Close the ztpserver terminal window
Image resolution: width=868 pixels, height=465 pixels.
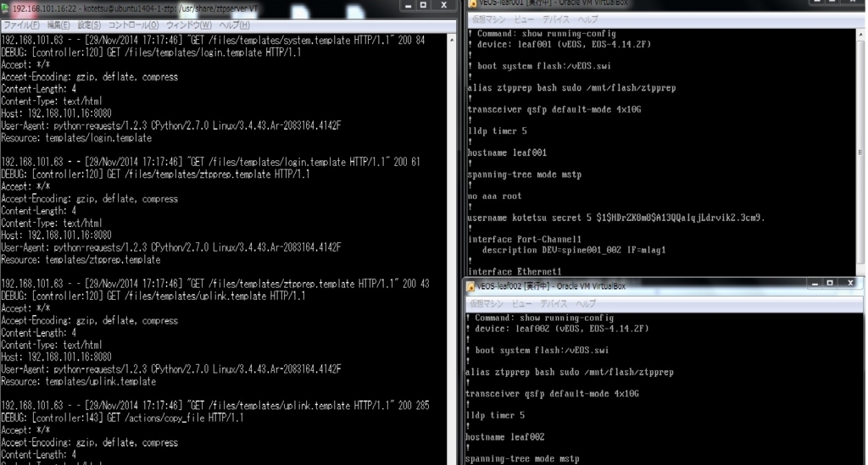(443, 5)
